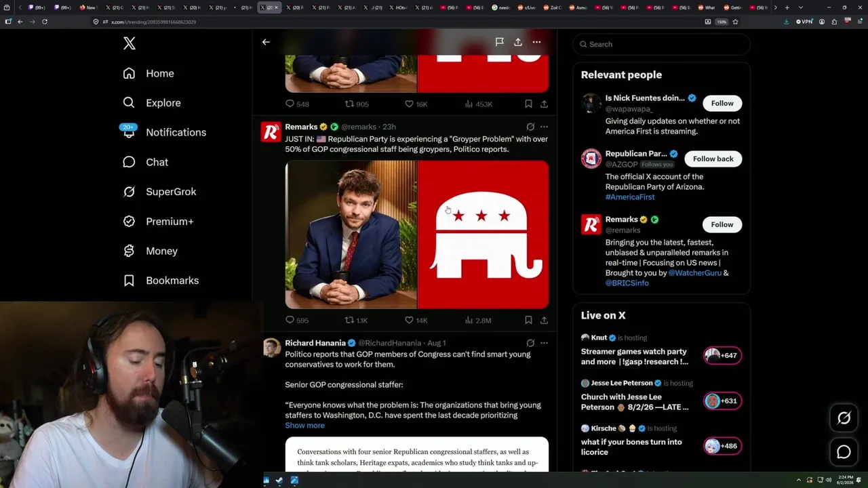
Task: Join Church with Jesse Lee Peterson live
Action: coord(635,402)
